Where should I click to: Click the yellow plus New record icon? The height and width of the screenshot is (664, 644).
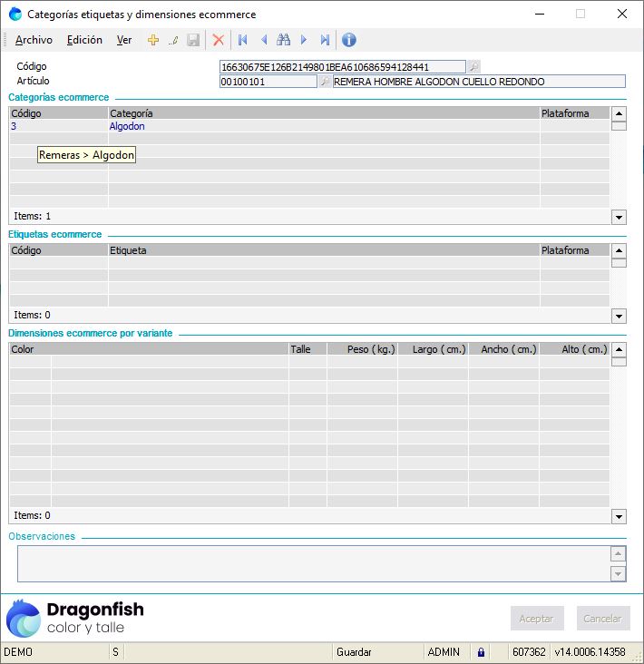[x=153, y=40]
